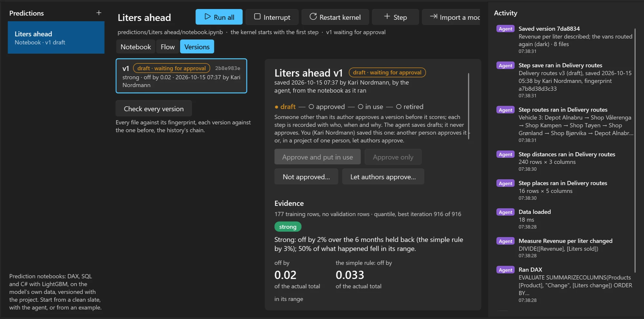Viewport: 644px width, 319px height.
Task: Restart the kernel
Action: click(335, 17)
